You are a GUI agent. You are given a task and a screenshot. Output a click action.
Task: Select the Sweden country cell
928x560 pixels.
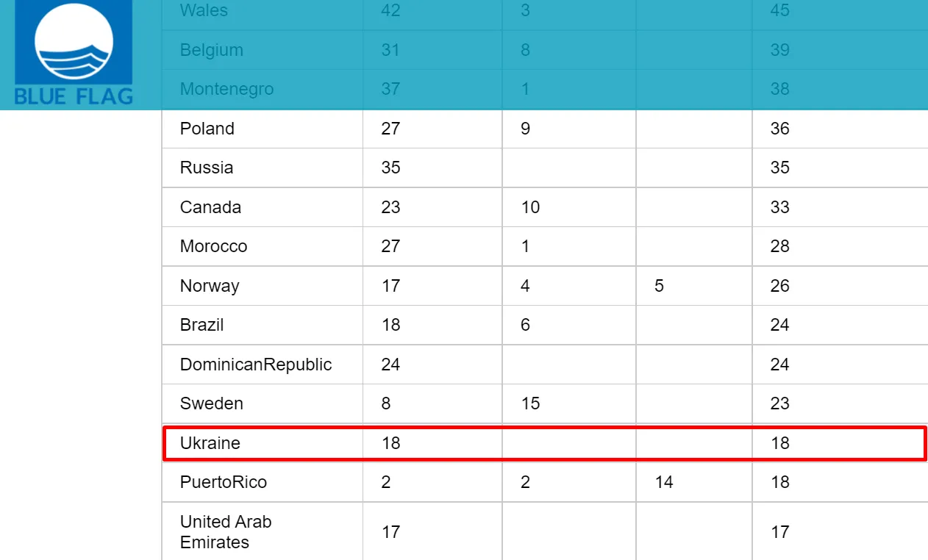(x=211, y=403)
